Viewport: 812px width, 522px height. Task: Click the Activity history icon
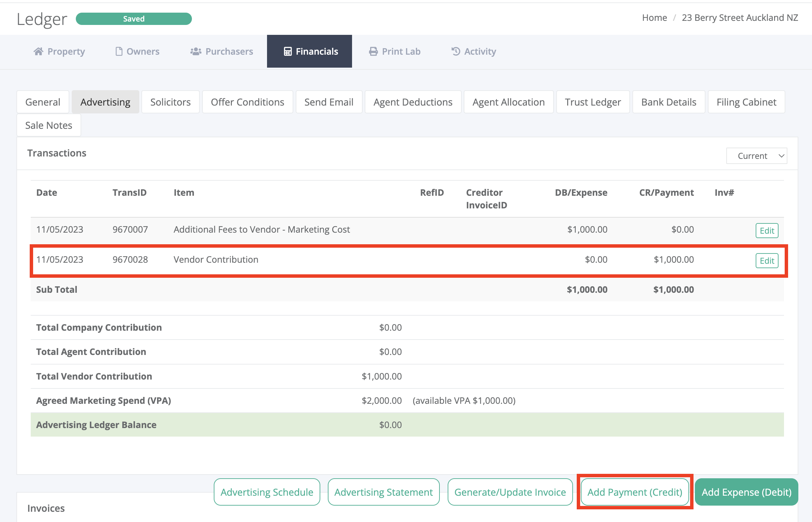(x=456, y=51)
